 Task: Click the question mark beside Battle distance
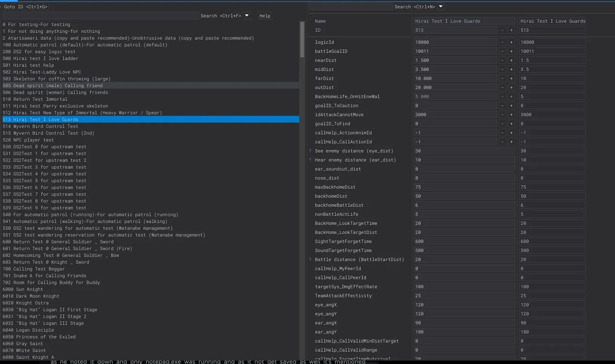tap(310, 260)
